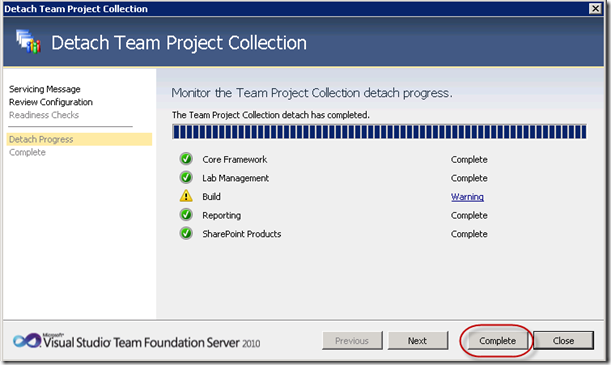Select Readiness Checks step
This screenshot has height=365, width=611.
tap(44, 115)
